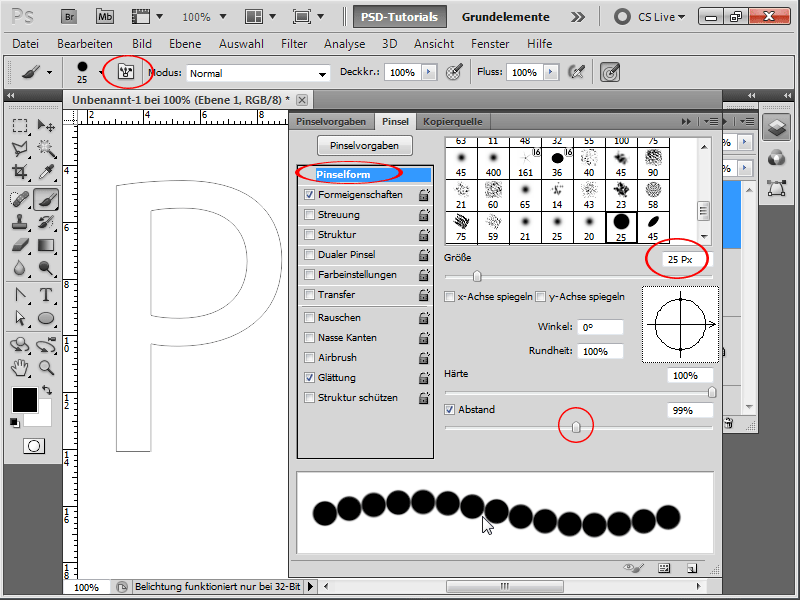Select the Move tool
Screen dimensions: 800x600
[46, 126]
